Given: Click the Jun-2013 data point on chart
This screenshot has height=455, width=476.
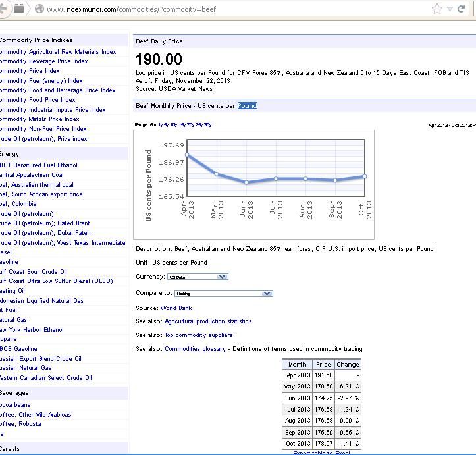Looking at the screenshot, I should tap(246, 182).
